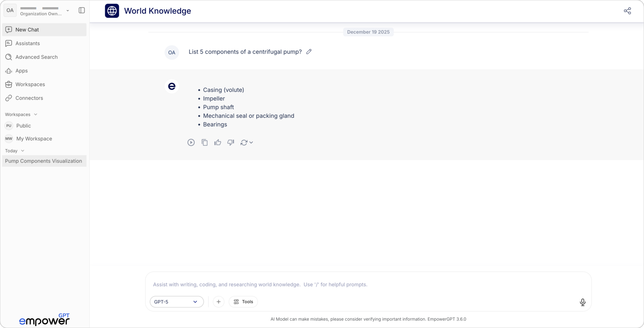Toggle the sidebar collapse panel icon
This screenshot has width=644, height=328.
coord(82,10)
